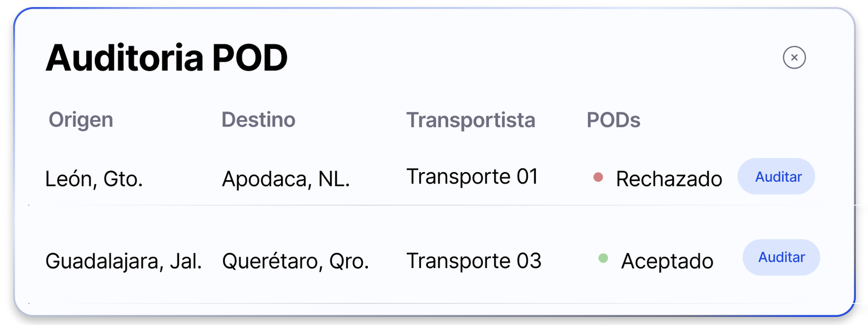Click the Auditoria POD title
The height and width of the screenshot is (325, 868).
tap(167, 58)
